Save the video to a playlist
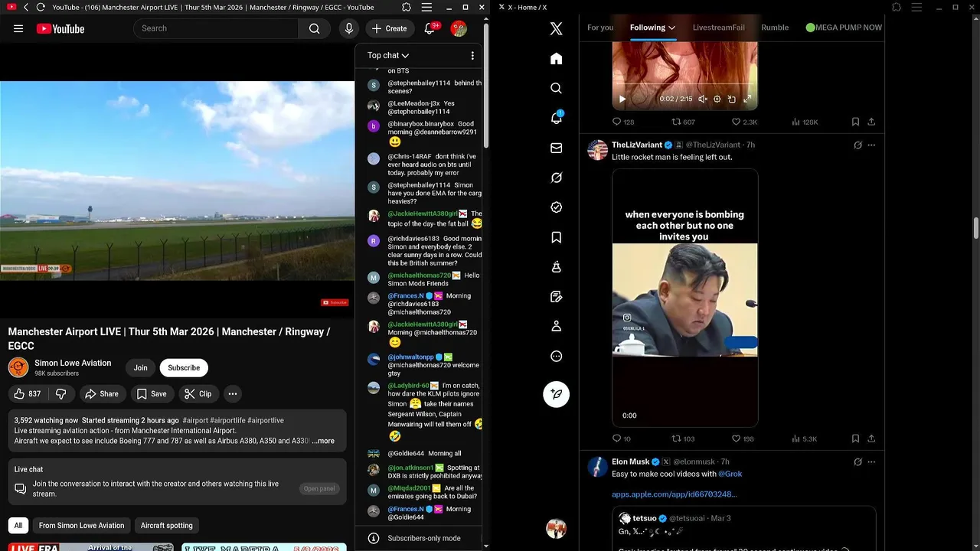 [x=152, y=393]
